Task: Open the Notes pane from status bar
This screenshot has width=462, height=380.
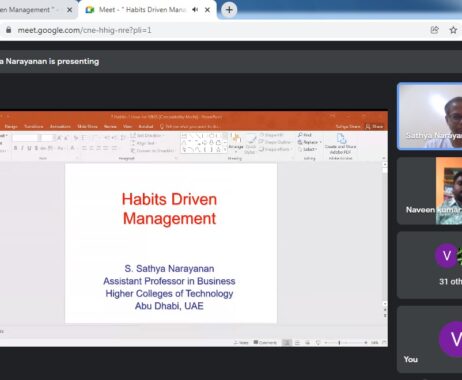Action: 241,343
